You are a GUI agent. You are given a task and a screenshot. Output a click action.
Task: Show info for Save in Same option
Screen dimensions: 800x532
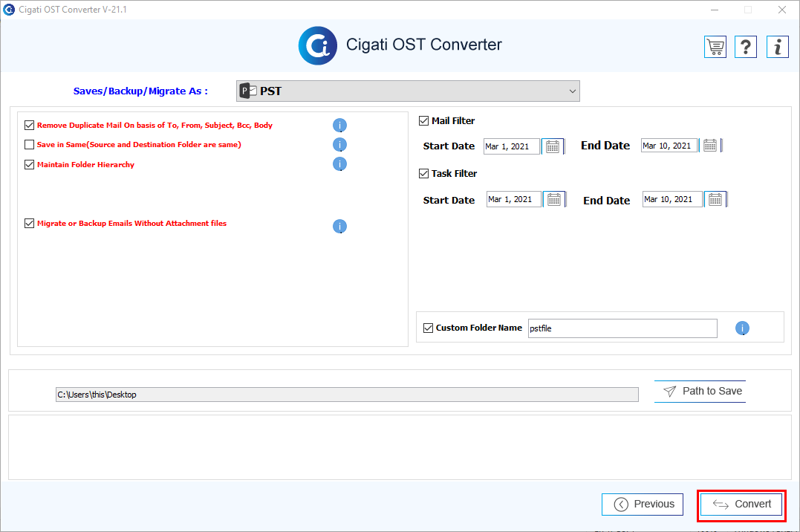[339, 144]
